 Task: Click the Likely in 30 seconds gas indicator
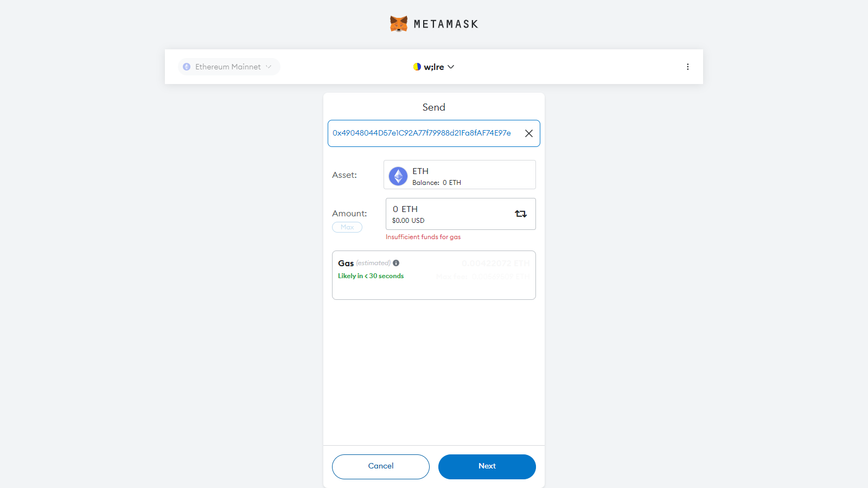tap(371, 276)
